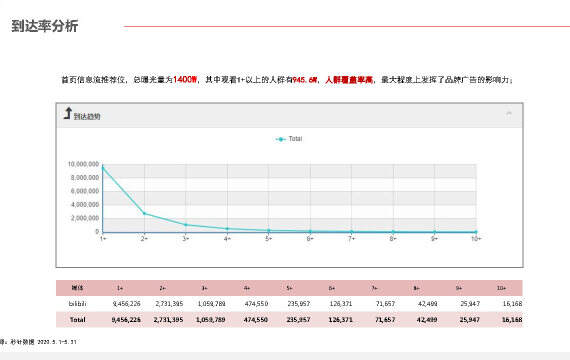Click bold 474,550 in the Total row
Image resolution: width=570 pixels, height=360 pixels.
pyautogui.click(x=256, y=320)
